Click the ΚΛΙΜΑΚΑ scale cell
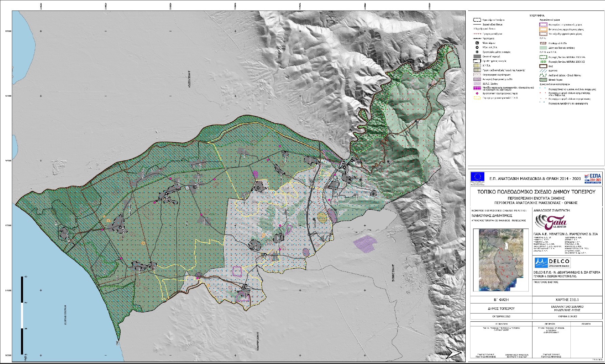The width and height of the screenshot is (605, 364). 567,316
